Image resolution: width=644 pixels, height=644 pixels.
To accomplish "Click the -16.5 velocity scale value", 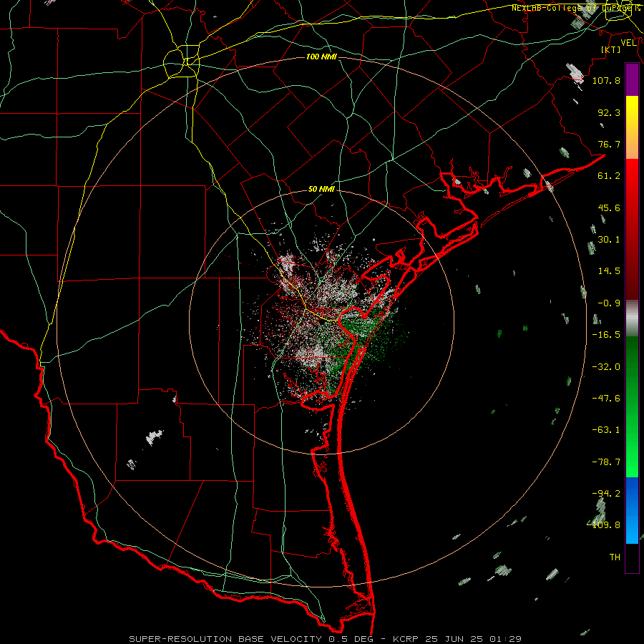I will 606,335.
